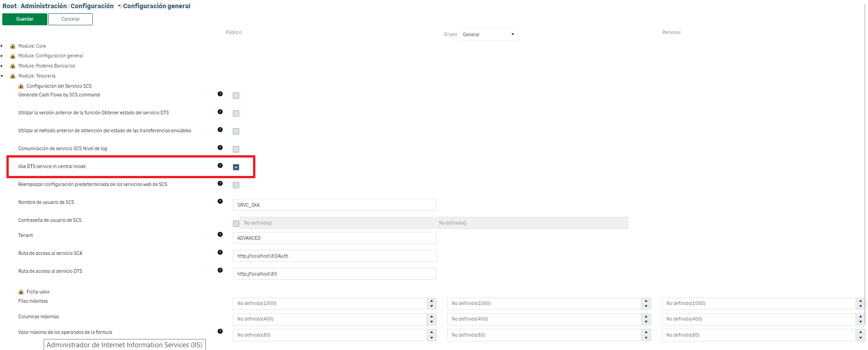The image size is (868, 350).
Task: Open help icon for Tenant setting
Action: click(x=220, y=234)
